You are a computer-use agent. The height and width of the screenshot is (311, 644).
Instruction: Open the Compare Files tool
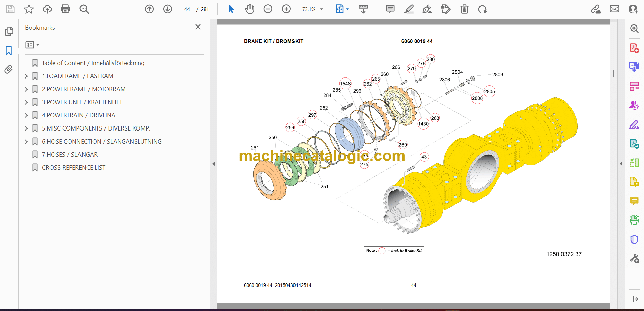[634, 163]
